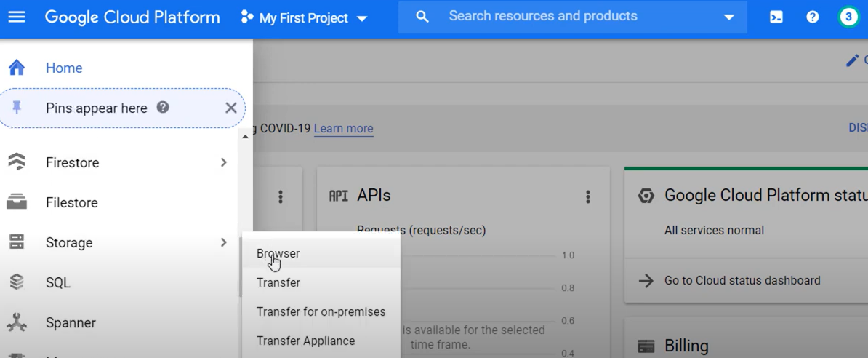Open the My First Project selector
The image size is (868, 358).
(305, 18)
